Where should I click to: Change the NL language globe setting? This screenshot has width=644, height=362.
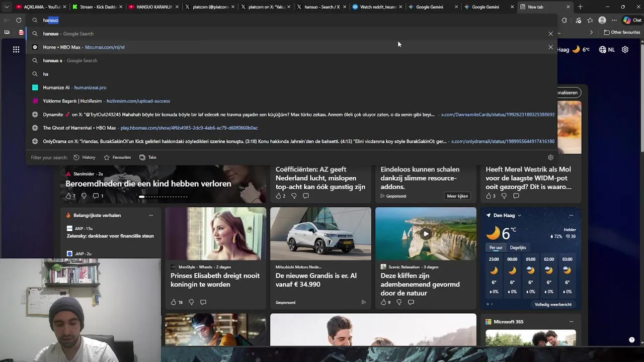click(x=607, y=50)
